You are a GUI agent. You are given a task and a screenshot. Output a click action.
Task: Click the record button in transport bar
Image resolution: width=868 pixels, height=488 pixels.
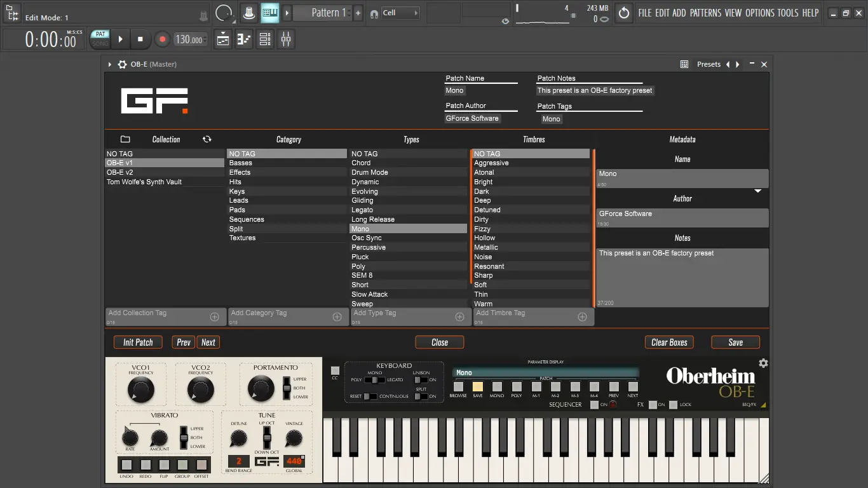162,39
